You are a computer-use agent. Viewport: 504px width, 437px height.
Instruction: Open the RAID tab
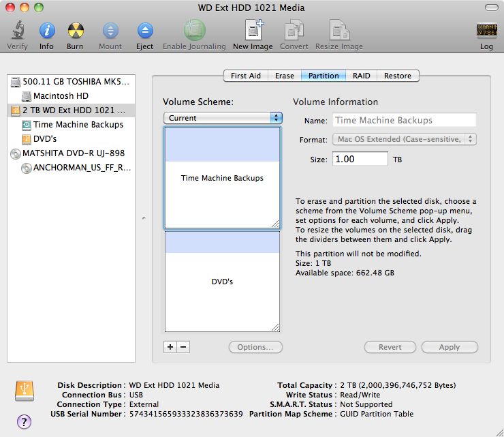coord(361,76)
